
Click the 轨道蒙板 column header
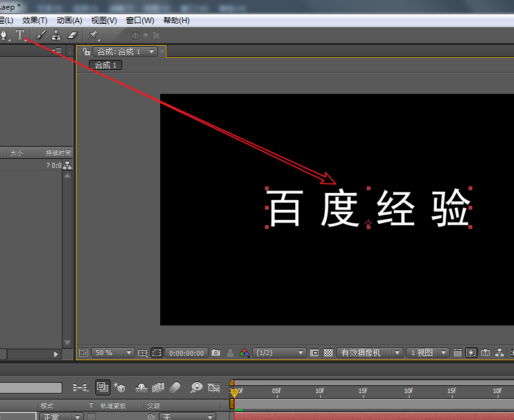[113, 406]
